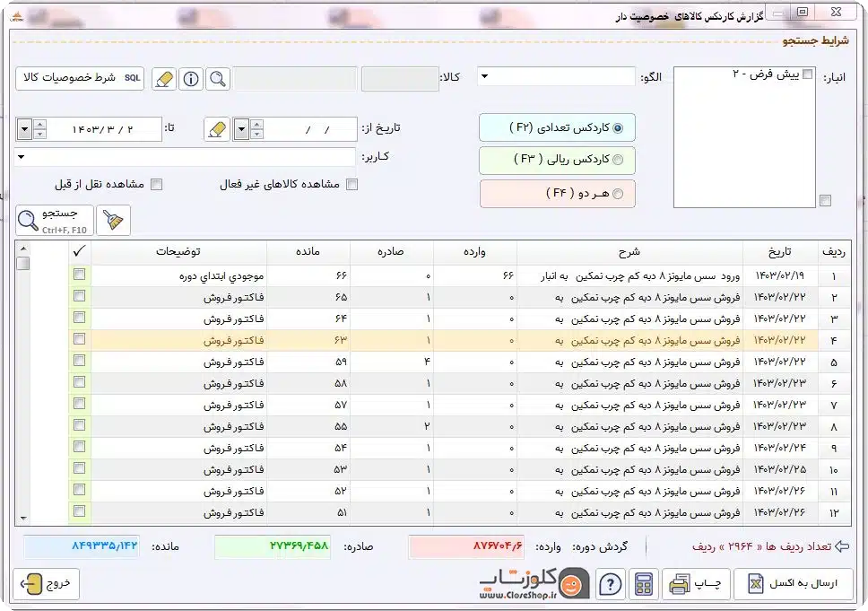Select کاردکس تعدادی (F2) radio option
Screen dimensions: 868x611
tap(618, 128)
